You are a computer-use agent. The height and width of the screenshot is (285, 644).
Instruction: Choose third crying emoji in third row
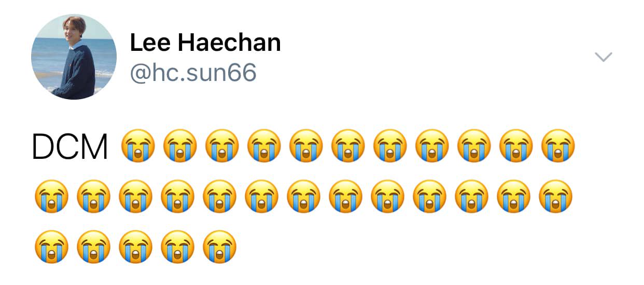(135, 247)
